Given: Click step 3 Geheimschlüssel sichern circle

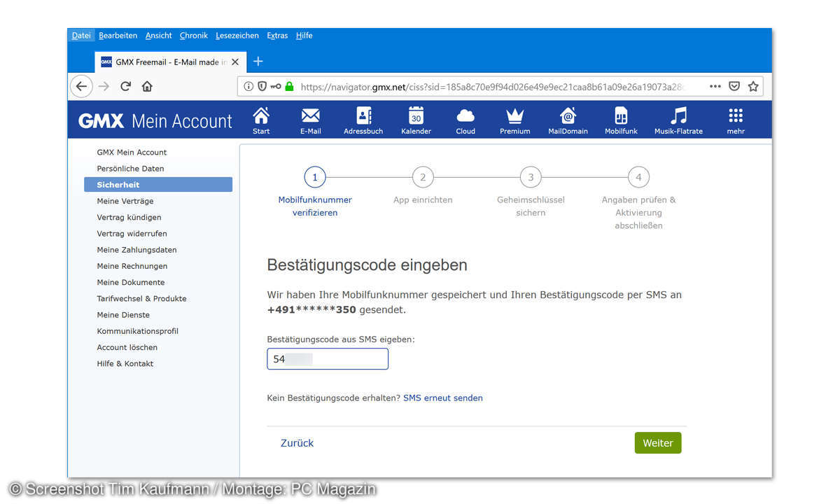Looking at the screenshot, I should pos(531,177).
